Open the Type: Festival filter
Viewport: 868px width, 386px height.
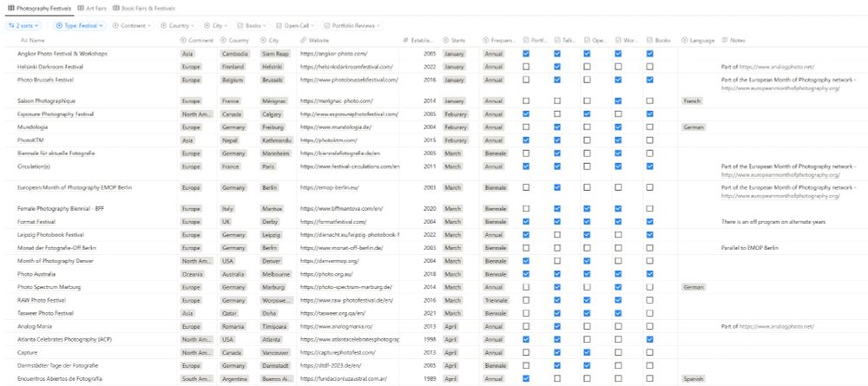point(80,25)
